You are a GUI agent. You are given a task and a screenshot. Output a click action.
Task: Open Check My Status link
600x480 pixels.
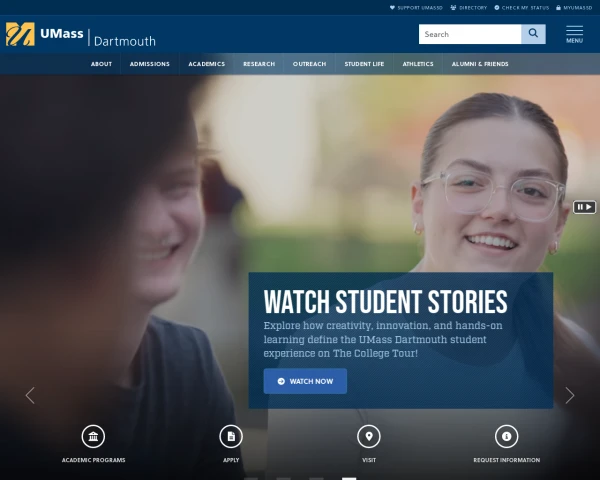coord(522,8)
